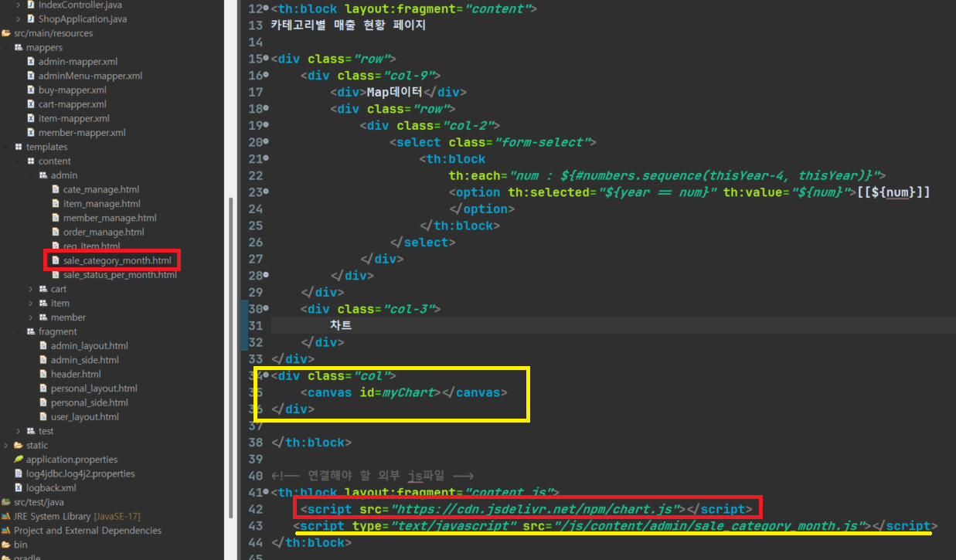The image size is (956, 560).
Task: Select adminMenu-mapper.xml in the tree
Action: tap(90, 76)
